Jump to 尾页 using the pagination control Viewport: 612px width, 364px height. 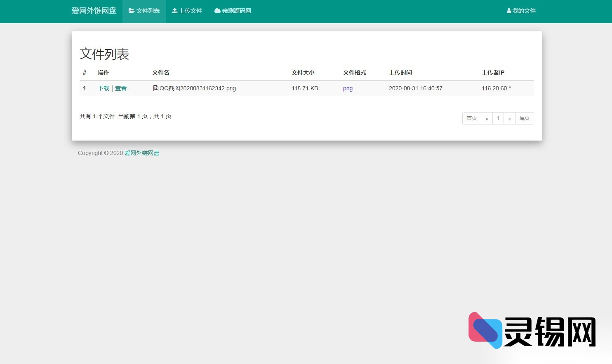(524, 118)
